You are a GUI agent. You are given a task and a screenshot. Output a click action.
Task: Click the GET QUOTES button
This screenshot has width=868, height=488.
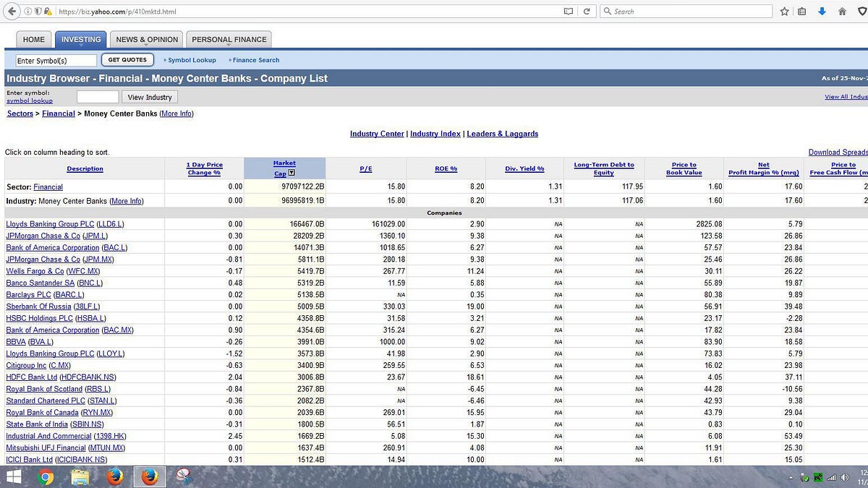click(x=127, y=60)
